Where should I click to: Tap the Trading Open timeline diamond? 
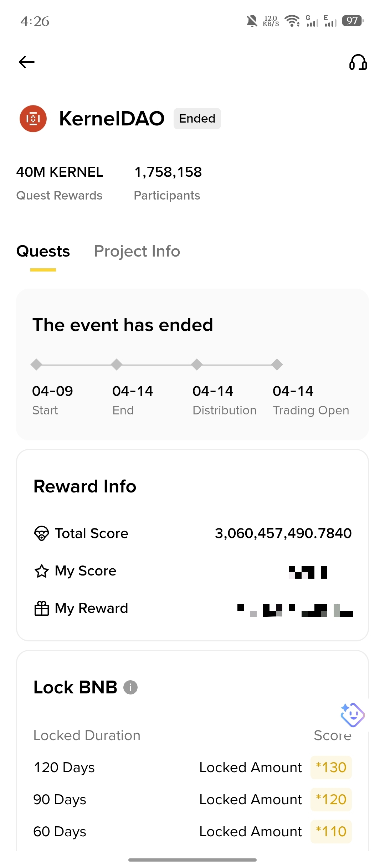click(x=277, y=365)
